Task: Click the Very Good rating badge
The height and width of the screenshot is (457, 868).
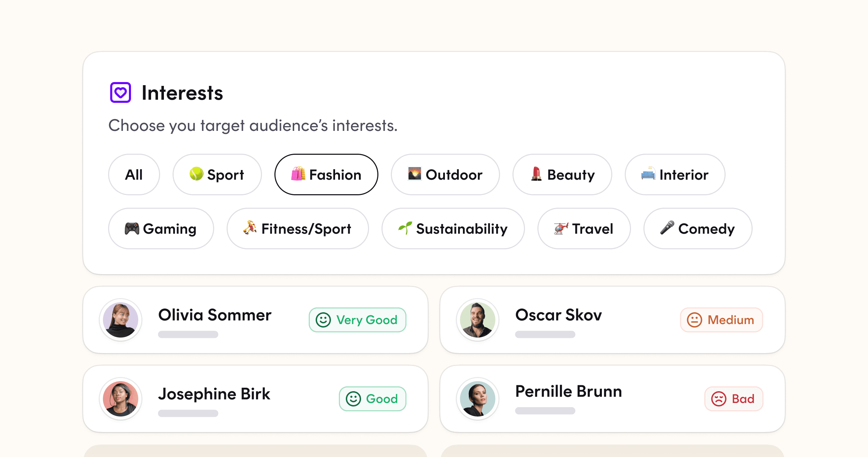Action: pyautogui.click(x=357, y=320)
